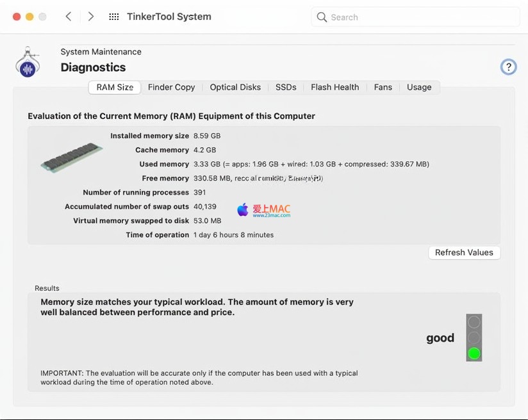The height and width of the screenshot is (420, 528).
Task: Click the Diagnostics pane icon
Action: click(28, 62)
